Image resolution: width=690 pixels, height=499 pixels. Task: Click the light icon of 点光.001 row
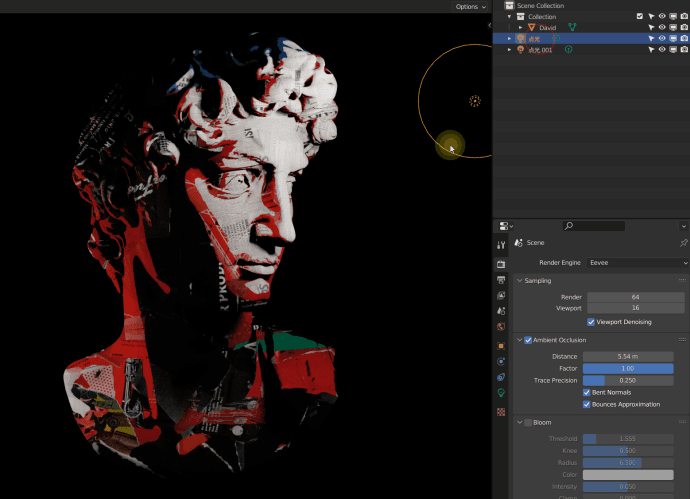[x=521, y=50]
